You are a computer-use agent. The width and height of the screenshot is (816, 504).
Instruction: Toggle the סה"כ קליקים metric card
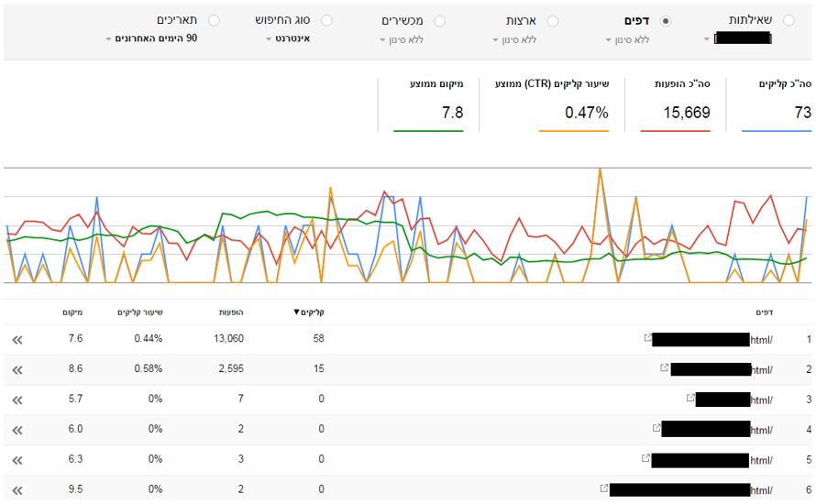coord(776,104)
